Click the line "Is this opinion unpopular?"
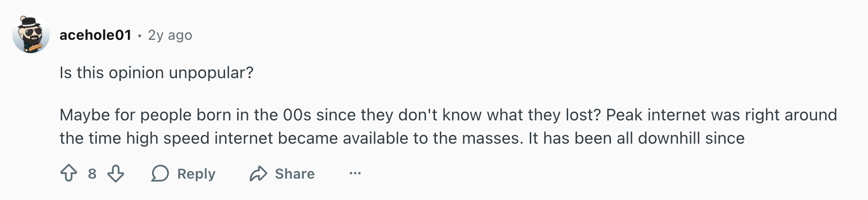 click(156, 73)
